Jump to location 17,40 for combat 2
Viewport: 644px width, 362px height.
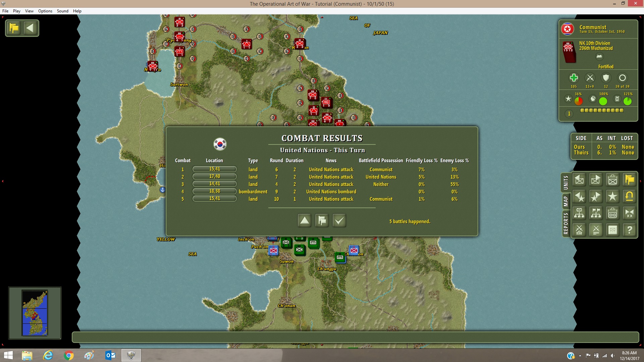pyautogui.click(x=214, y=177)
